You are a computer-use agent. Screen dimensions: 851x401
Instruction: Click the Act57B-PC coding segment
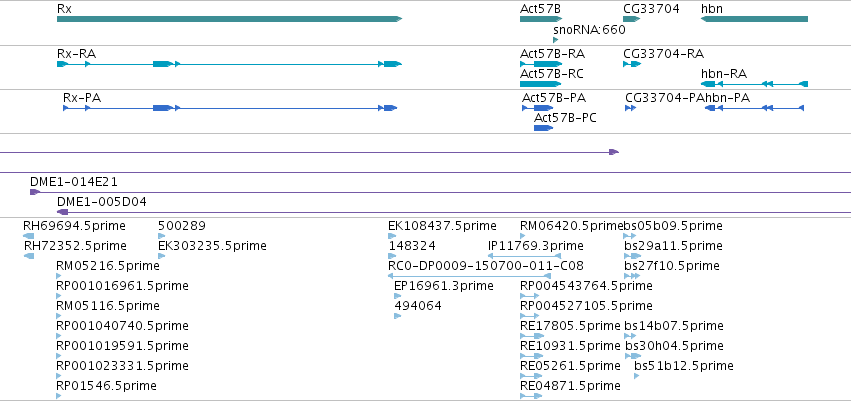(x=543, y=128)
